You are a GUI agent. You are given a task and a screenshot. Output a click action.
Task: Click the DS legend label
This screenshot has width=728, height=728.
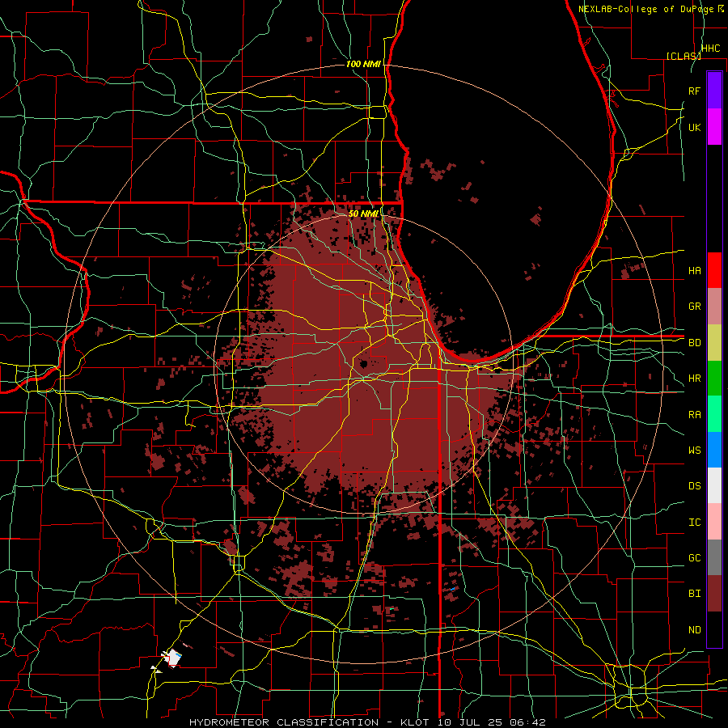(x=695, y=486)
